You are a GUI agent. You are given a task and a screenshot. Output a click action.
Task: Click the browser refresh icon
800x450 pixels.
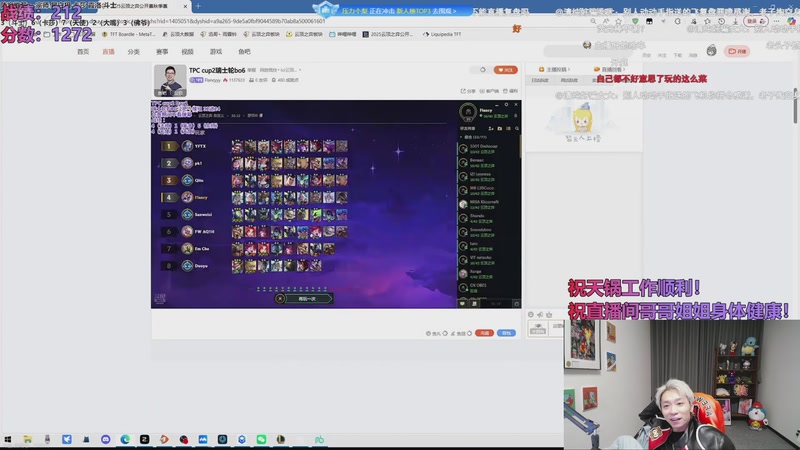tap(678, 21)
